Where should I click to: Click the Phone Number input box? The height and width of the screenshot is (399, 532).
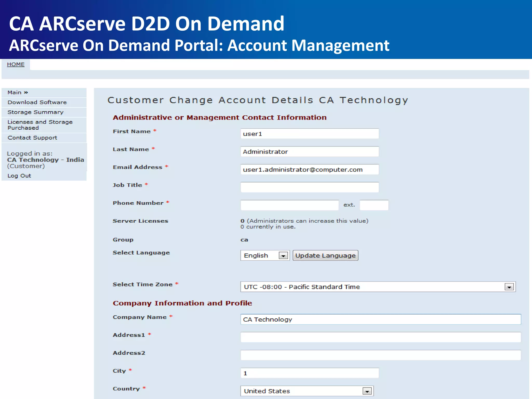tap(289, 205)
